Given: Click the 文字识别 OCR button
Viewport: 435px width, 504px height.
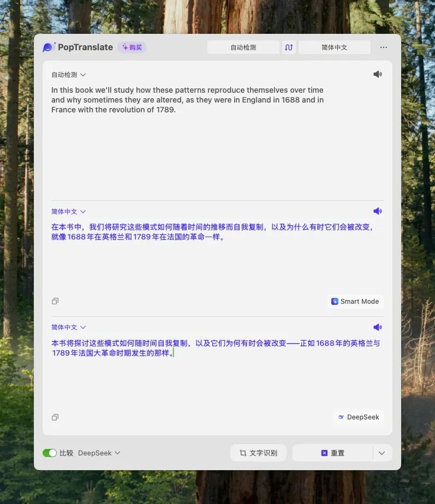Looking at the screenshot, I should (258, 453).
